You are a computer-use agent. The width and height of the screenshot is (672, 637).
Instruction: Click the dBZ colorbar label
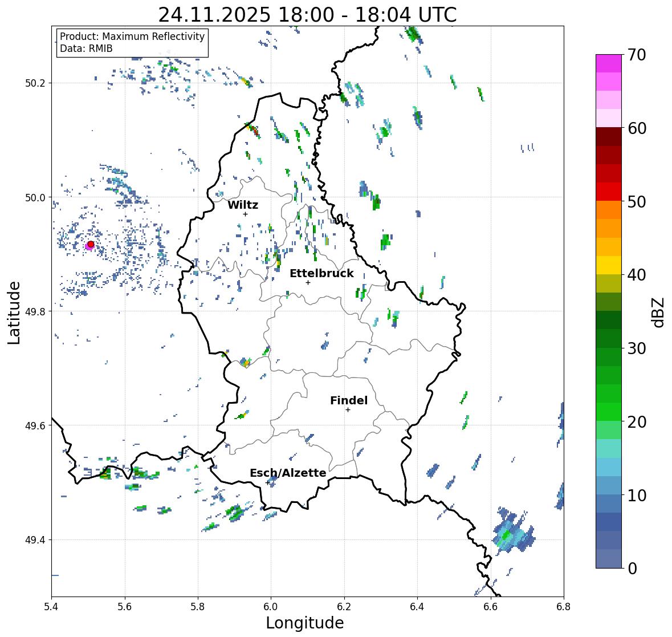659,312
